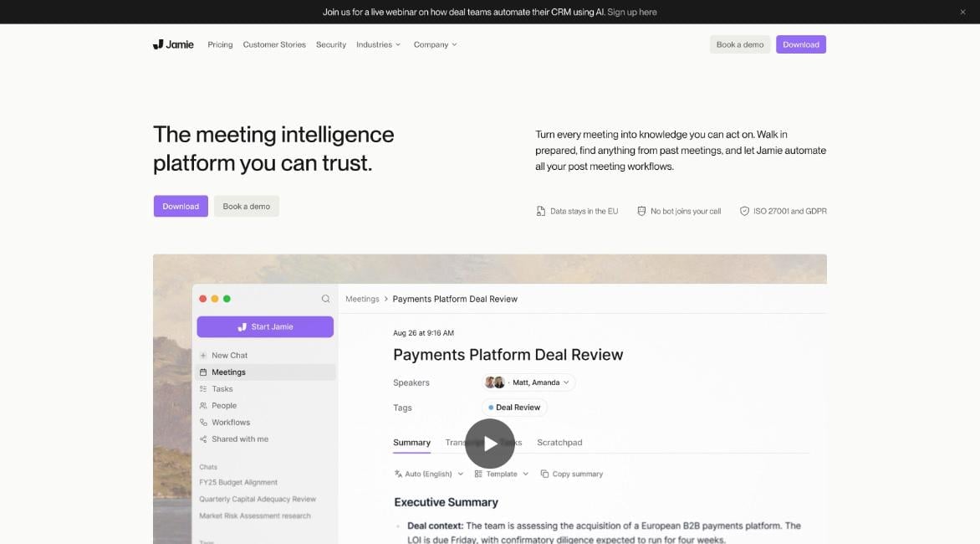Screen dimensions: 980x544
Task: Click the search icon in Jamie app sidebar
Action: [x=325, y=299]
